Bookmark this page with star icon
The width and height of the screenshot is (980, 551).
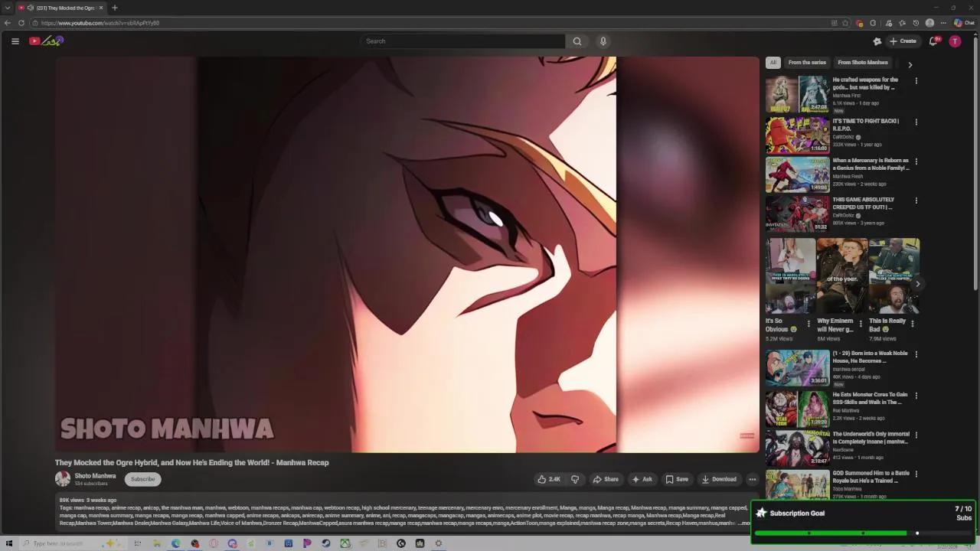(845, 23)
